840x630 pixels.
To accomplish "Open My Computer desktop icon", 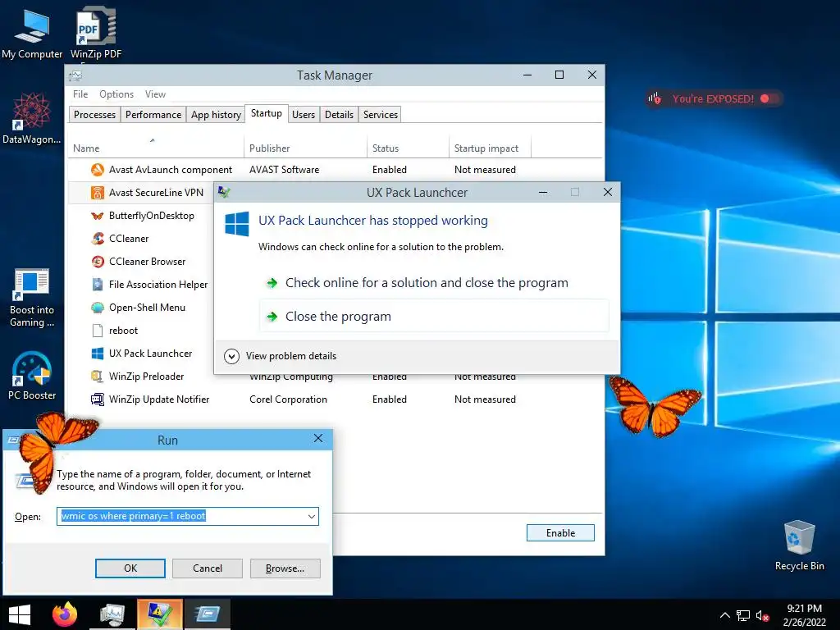I will coord(32,32).
